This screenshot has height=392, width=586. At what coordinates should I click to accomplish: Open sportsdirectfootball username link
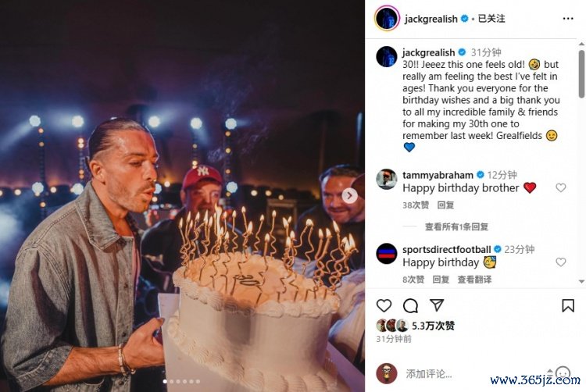(447, 249)
